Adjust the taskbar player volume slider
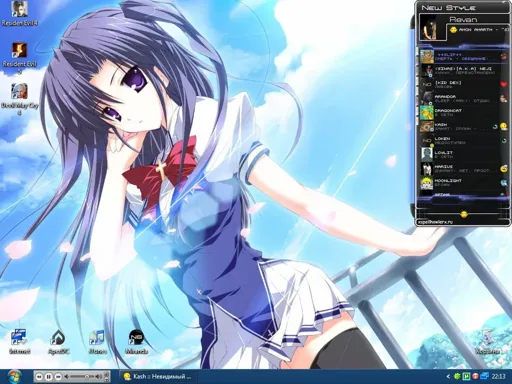The height and width of the screenshot is (384, 512). (x=83, y=377)
